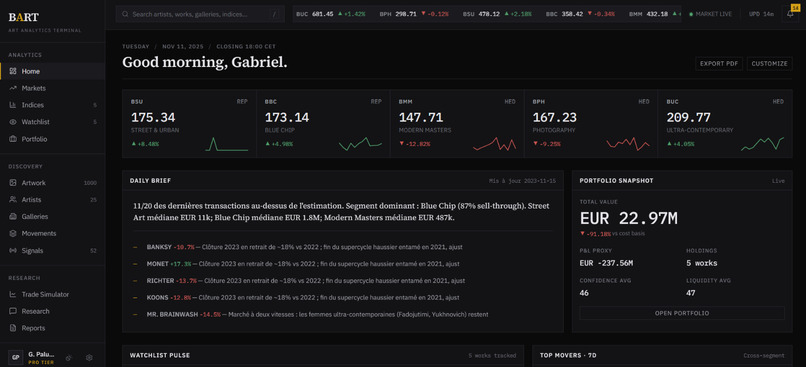Click the -91.18% vs cost basis text
This screenshot has width=806, height=367.
pyautogui.click(x=612, y=234)
